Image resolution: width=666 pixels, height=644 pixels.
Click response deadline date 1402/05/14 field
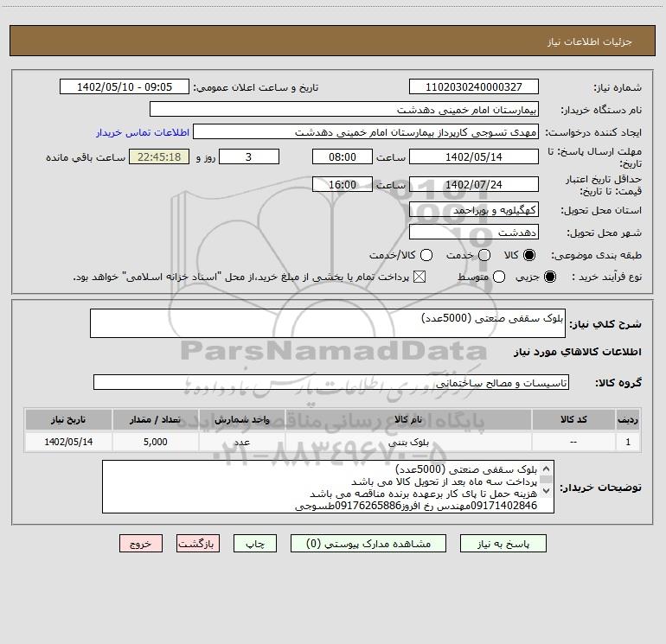pos(474,156)
